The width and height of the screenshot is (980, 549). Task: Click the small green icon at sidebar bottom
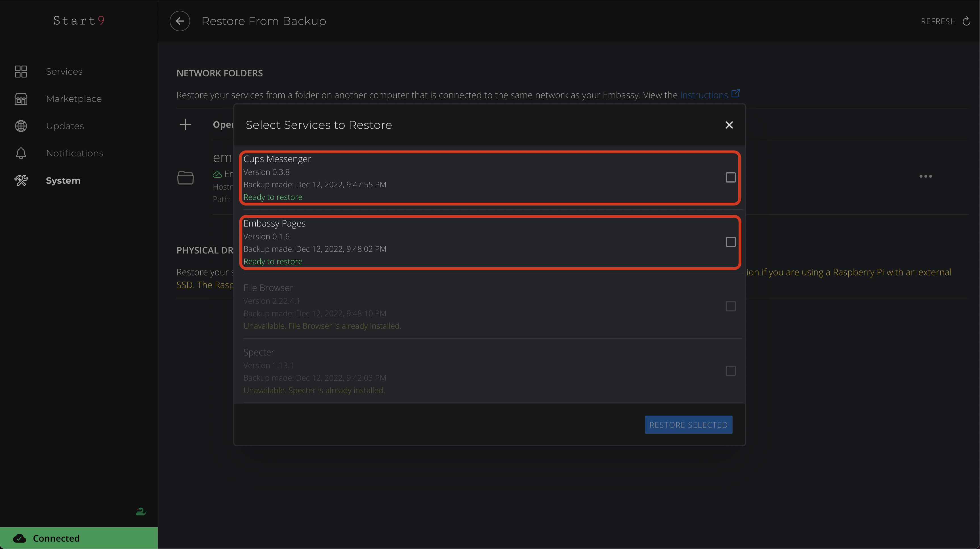click(x=141, y=511)
